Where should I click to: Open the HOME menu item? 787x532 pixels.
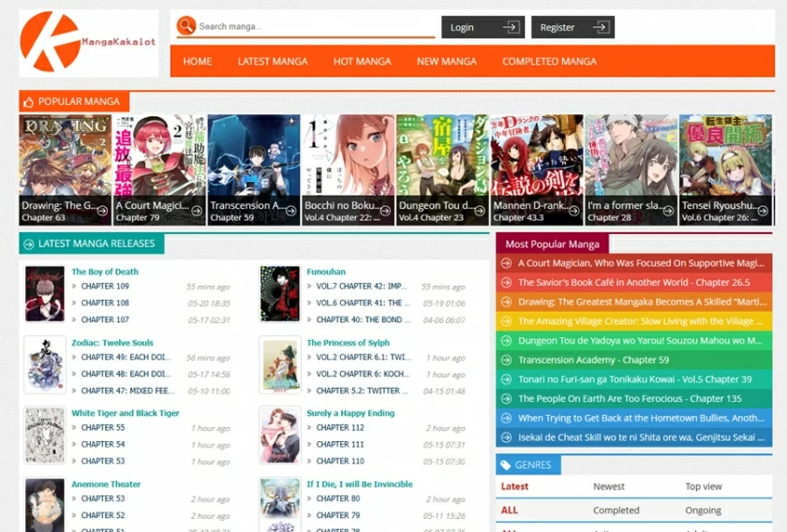(x=198, y=61)
